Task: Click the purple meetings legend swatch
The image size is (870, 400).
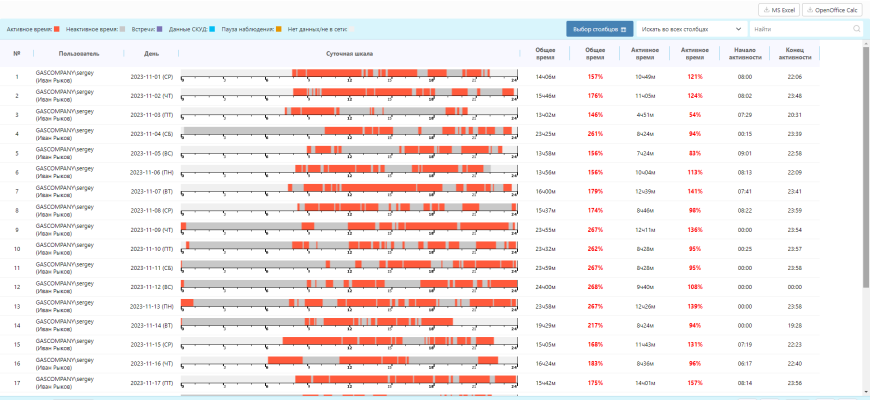Action: 159,30
